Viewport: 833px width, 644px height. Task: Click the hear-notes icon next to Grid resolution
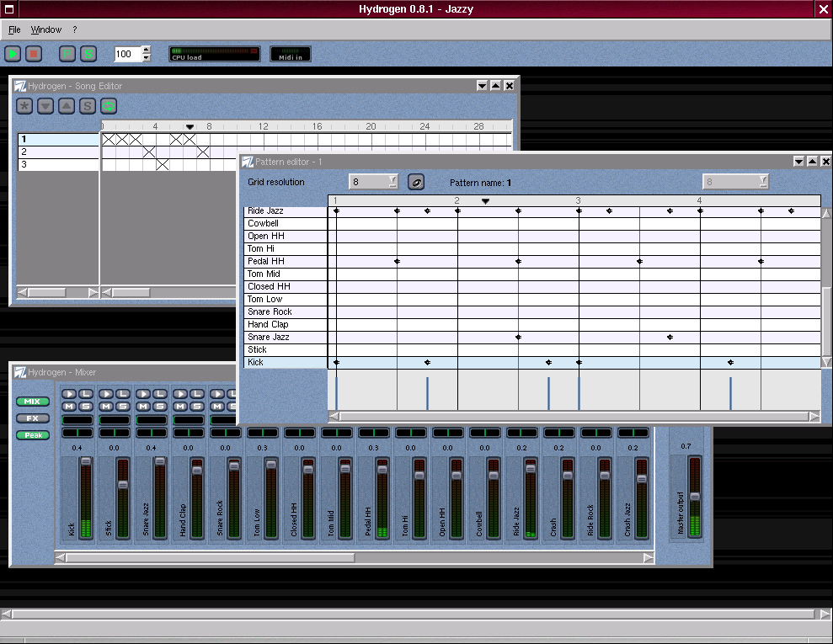click(416, 182)
